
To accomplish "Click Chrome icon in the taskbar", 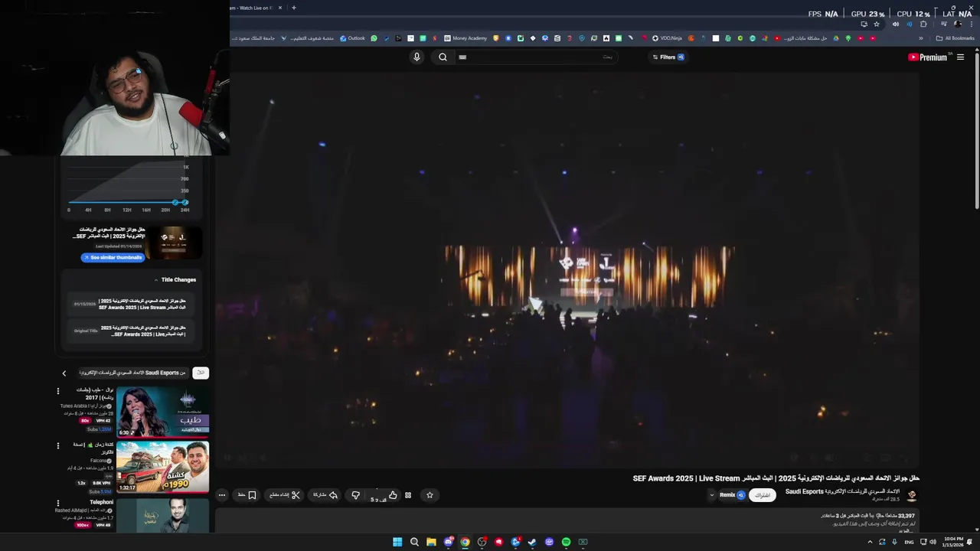I will 465,542.
